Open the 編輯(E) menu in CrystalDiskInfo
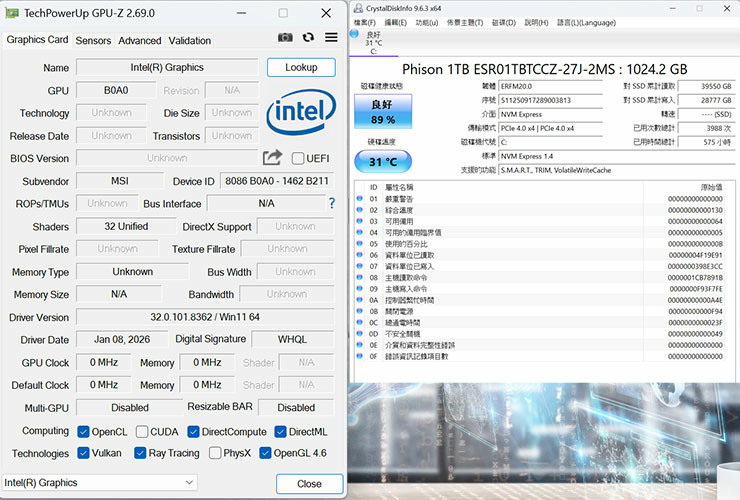The width and height of the screenshot is (740, 500). (x=395, y=22)
